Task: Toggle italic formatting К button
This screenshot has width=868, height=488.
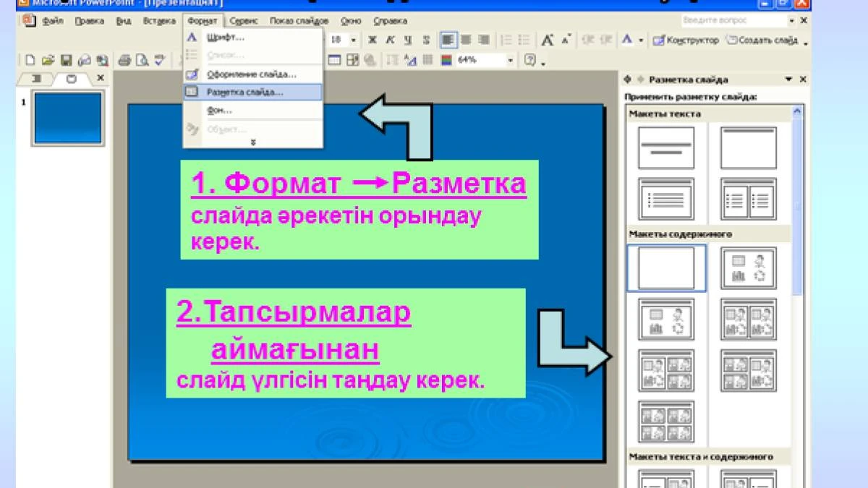Action: point(391,40)
